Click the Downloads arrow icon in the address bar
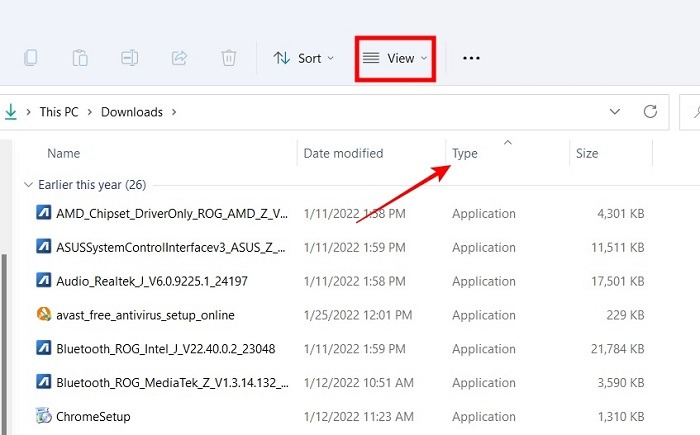700x435 pixels. point(11,112)
